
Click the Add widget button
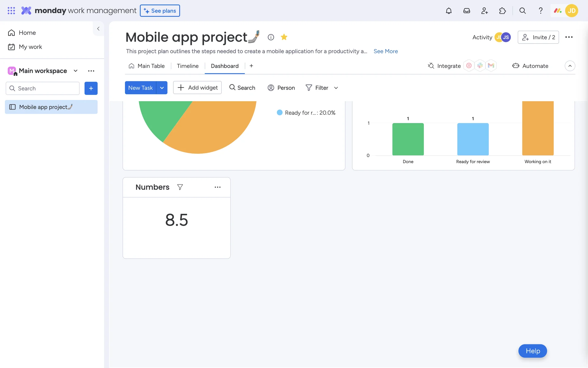(197, 88)
